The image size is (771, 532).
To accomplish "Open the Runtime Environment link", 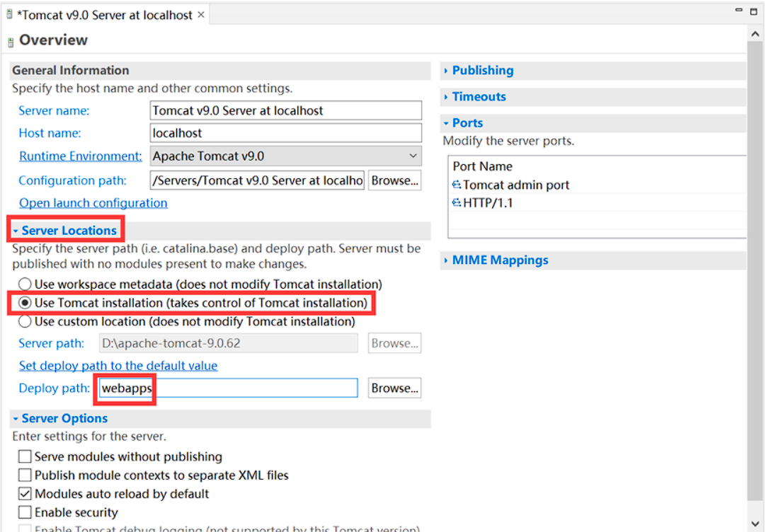I will [80, 156].
